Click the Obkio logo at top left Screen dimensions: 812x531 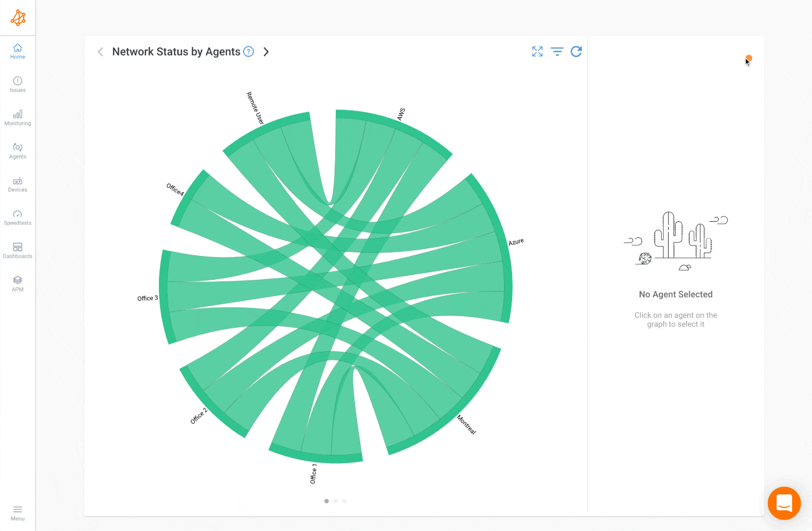point(17,17)
